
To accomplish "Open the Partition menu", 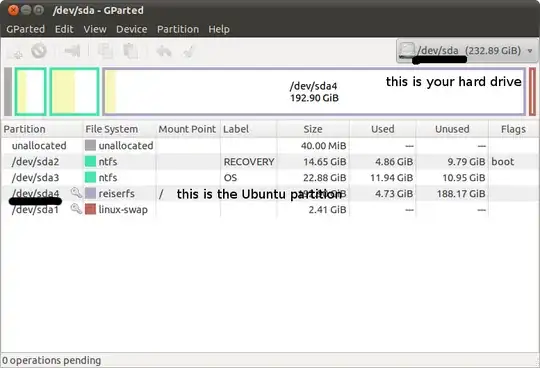I will pyautogui.click(x=178, y=29).
